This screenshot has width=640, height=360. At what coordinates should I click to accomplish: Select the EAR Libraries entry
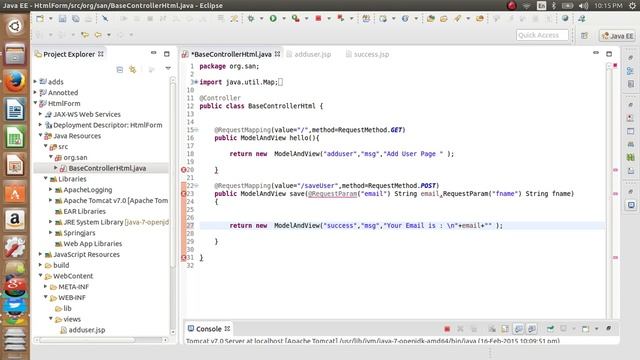tap(84, 211)
